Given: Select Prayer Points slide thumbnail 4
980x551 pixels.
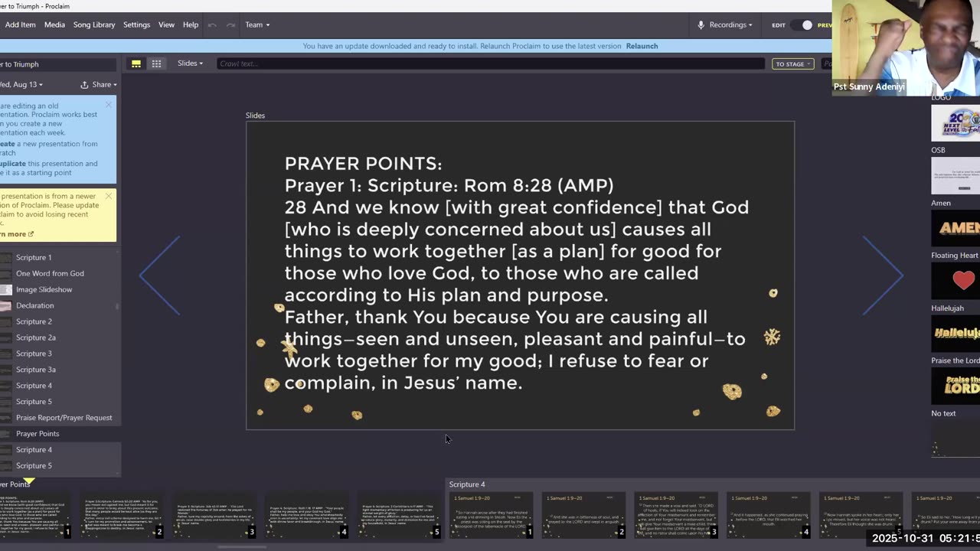Looking at the screenshot, I should (x=307, y=515).
